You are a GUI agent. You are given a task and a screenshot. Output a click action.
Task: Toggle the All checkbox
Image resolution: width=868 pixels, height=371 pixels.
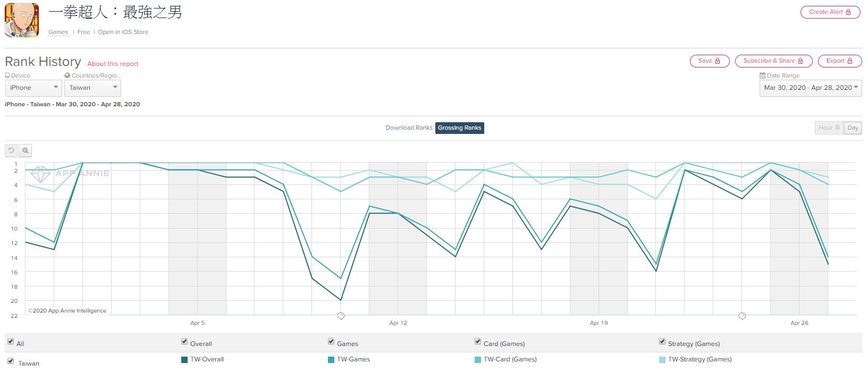[x=11, y=341]
